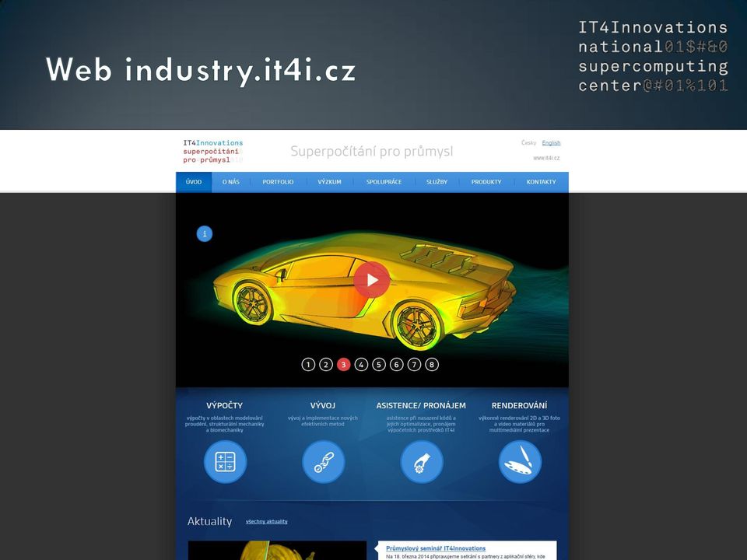Play the car aerodynamics video
747x560 pixels.
point(372,280)
